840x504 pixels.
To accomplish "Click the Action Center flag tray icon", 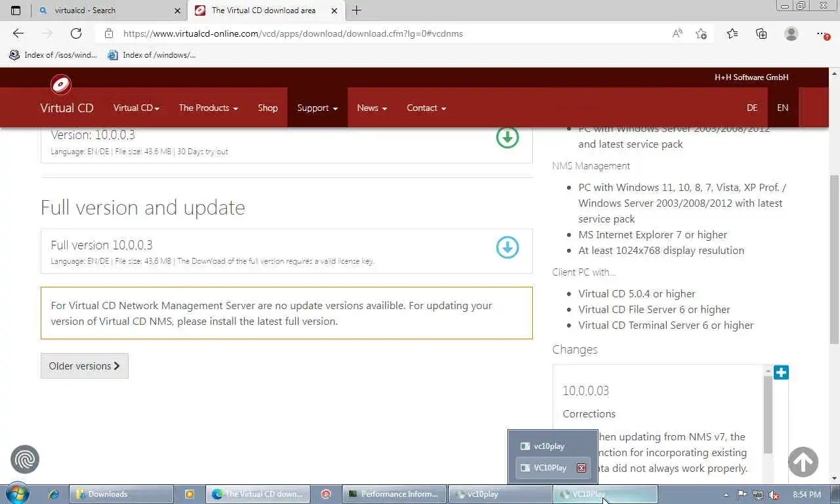I will [742, 495].
